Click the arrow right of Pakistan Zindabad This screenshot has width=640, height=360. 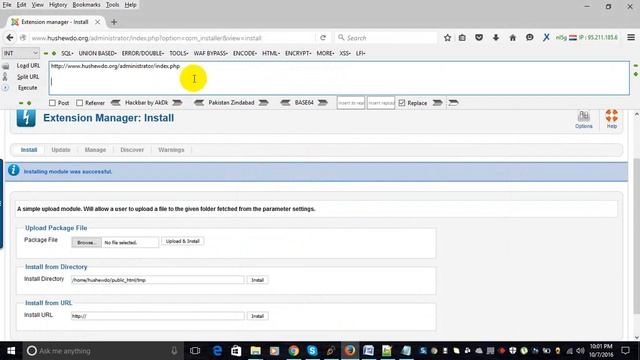tap(264, 103)
